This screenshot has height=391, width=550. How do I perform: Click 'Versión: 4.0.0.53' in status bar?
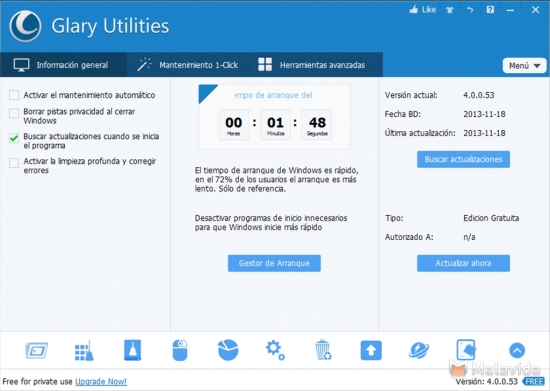coord(487,382)
